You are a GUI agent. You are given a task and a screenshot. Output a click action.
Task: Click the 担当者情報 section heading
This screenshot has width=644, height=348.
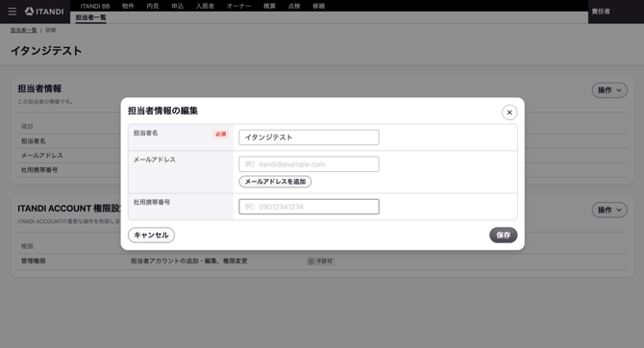(39, 88)
